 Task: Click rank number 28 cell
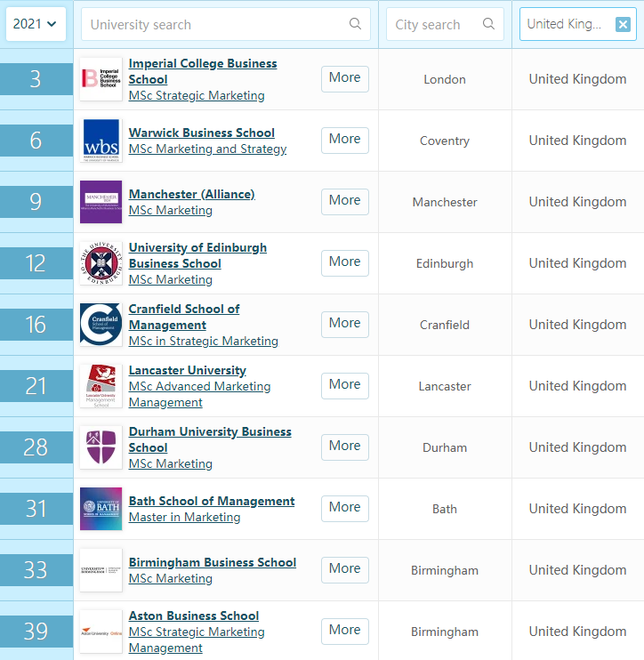click(36, 447)
